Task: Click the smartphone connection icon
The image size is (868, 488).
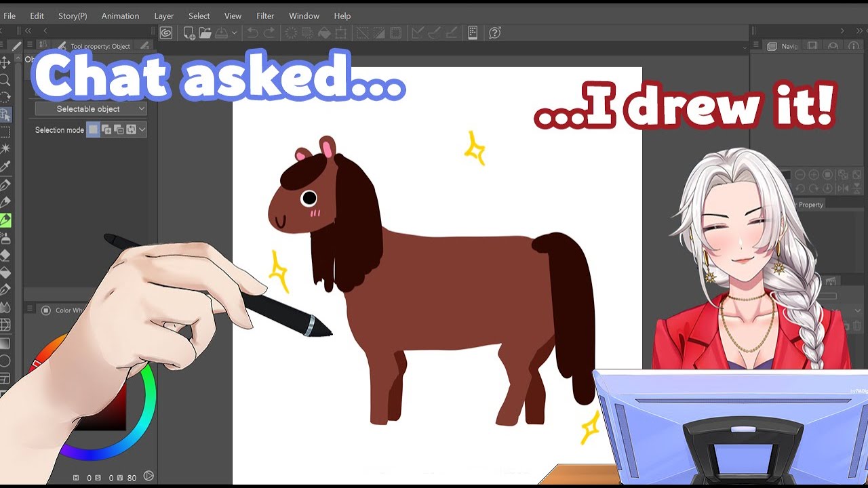Action: point(473,33)
